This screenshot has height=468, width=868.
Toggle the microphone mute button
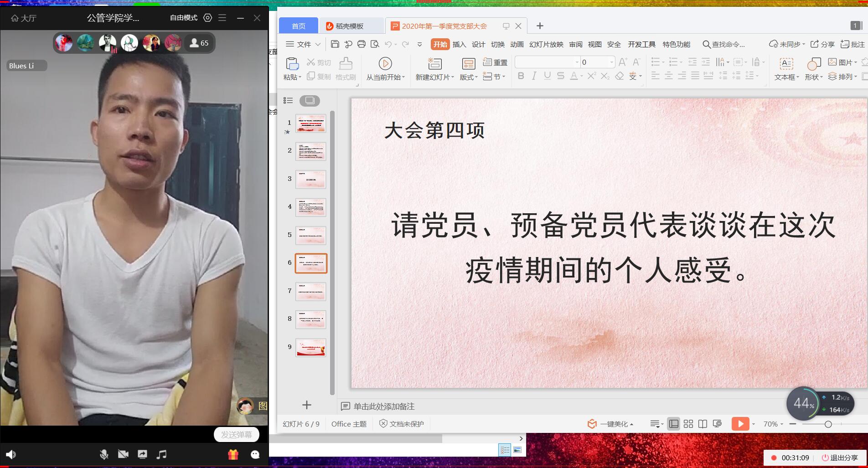click(104, 454)
